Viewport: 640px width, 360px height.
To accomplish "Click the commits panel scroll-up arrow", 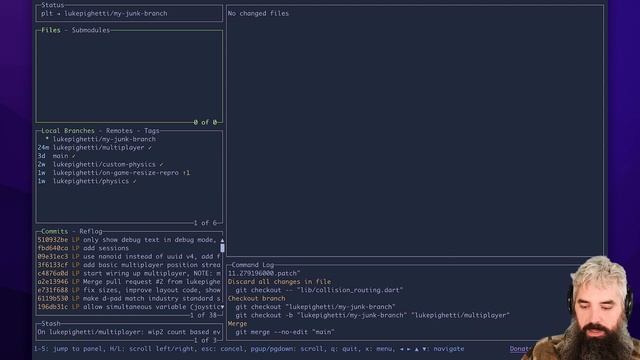I will point(222,240).
